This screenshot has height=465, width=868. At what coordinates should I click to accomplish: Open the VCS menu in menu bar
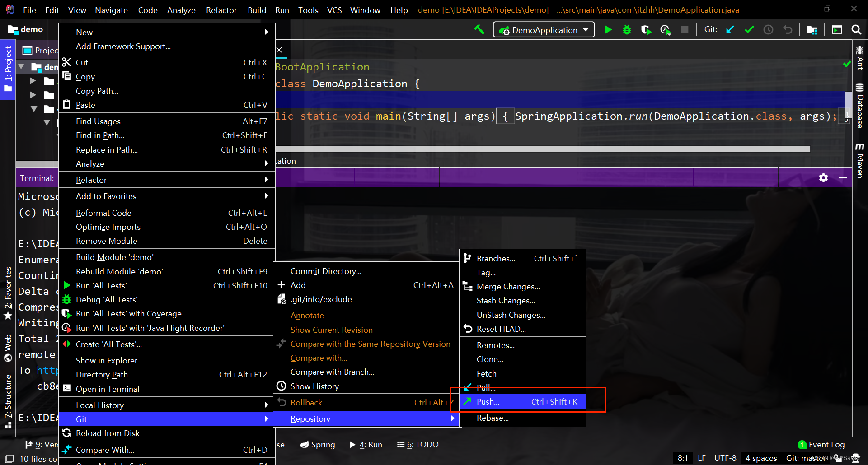tap(334, 10)
